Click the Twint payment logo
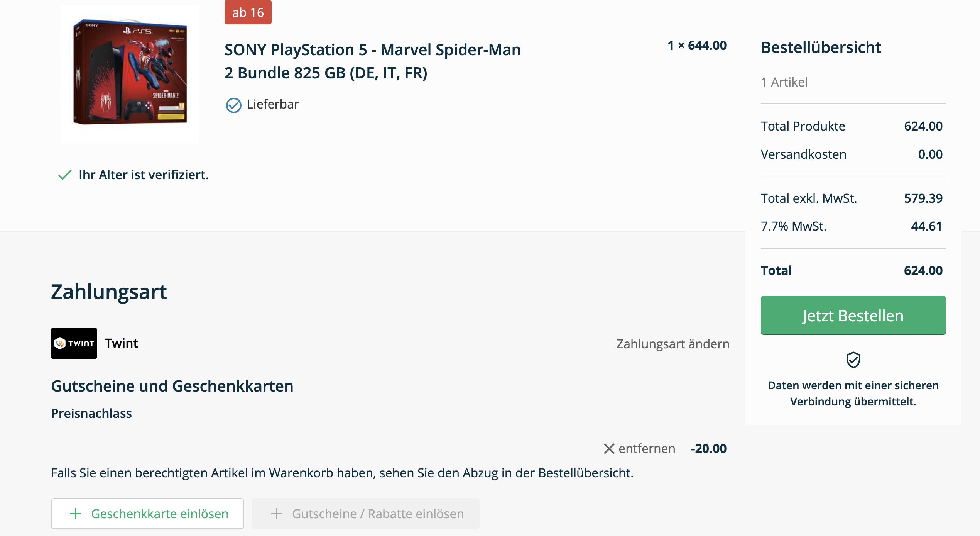Screen dimensions: 980x536 pyautogui.click(x=74, y=343)
